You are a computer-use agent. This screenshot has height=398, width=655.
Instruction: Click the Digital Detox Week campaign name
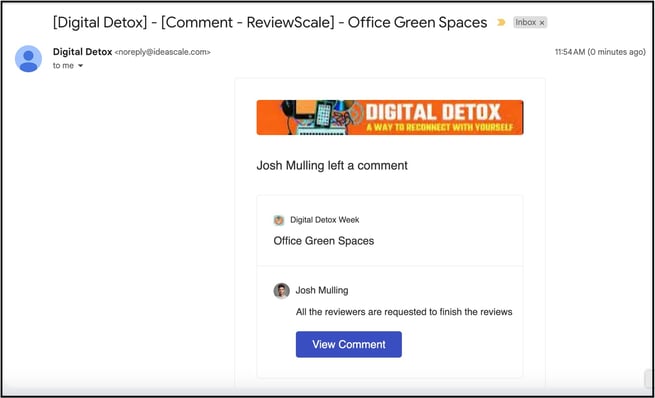tap(325, 220)
